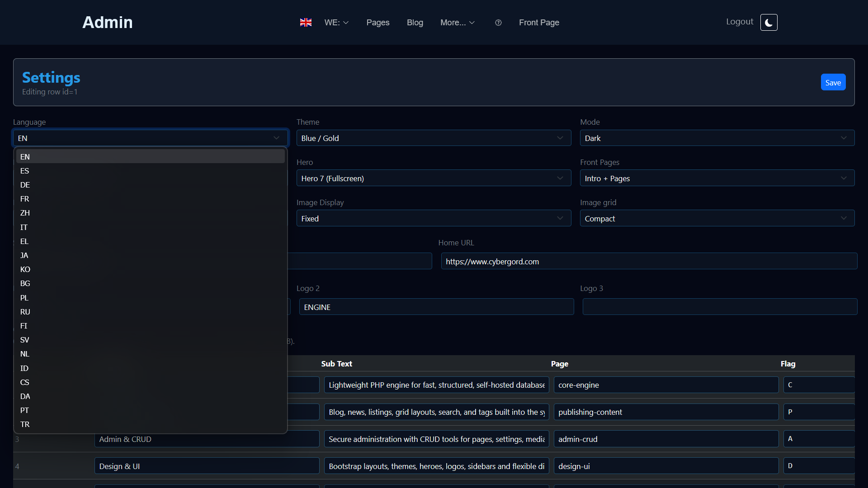The width and height of the screenshot is (868, 488).
Task: Open the Theme Blue / Gold dropdown
Action: [x=434, y=138]
